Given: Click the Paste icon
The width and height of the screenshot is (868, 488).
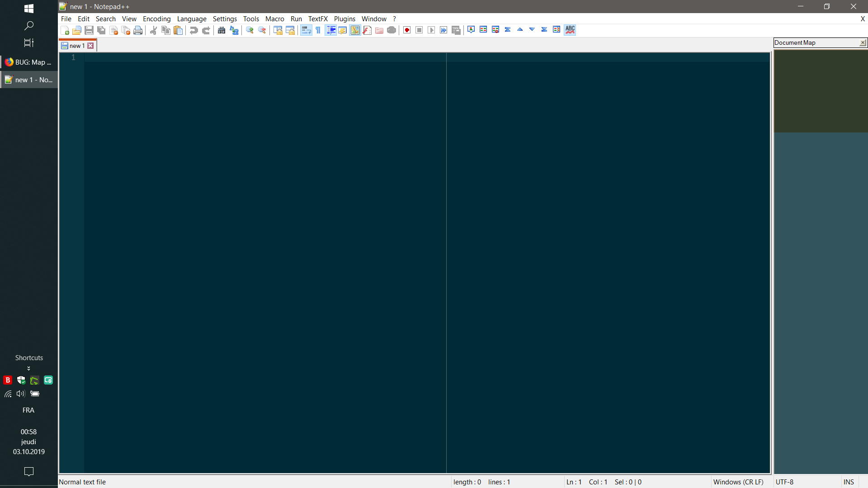Looking at the screenshot, I should click(x=178, y=30).
